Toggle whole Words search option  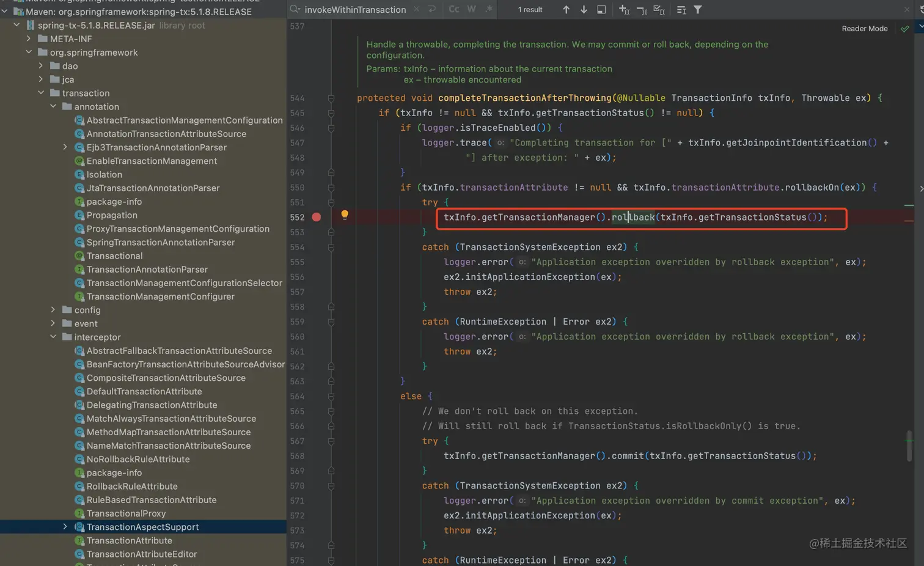[471, 9]
